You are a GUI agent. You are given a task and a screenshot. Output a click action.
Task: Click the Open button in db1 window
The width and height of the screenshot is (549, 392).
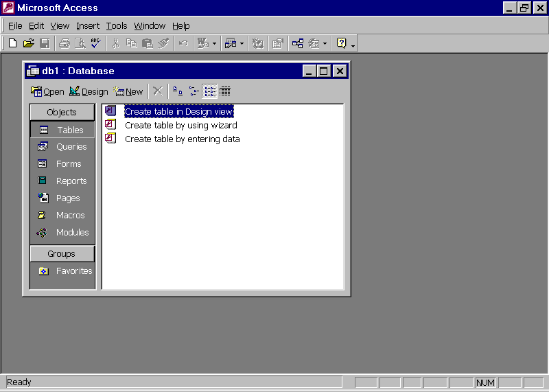[47, 92]
